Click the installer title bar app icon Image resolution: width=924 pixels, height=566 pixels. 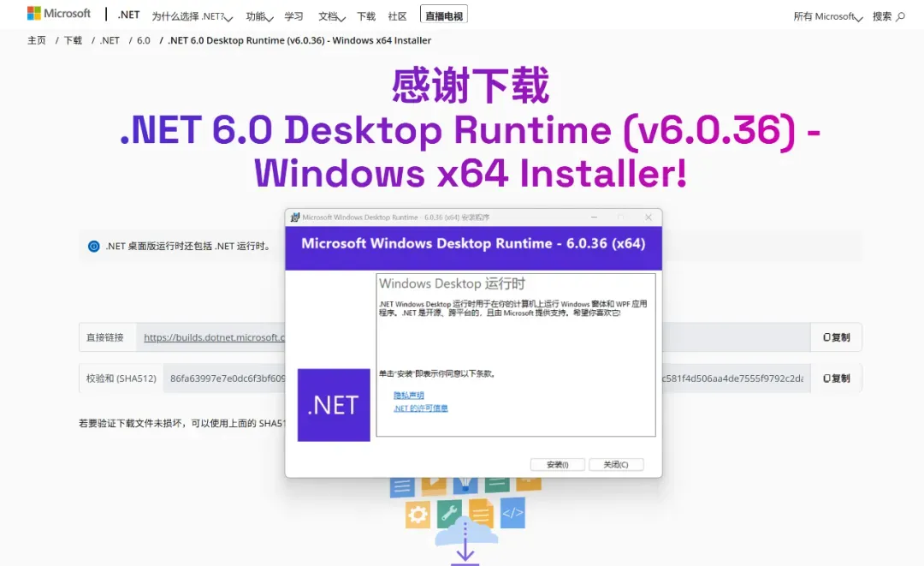(x=294, y=217)
